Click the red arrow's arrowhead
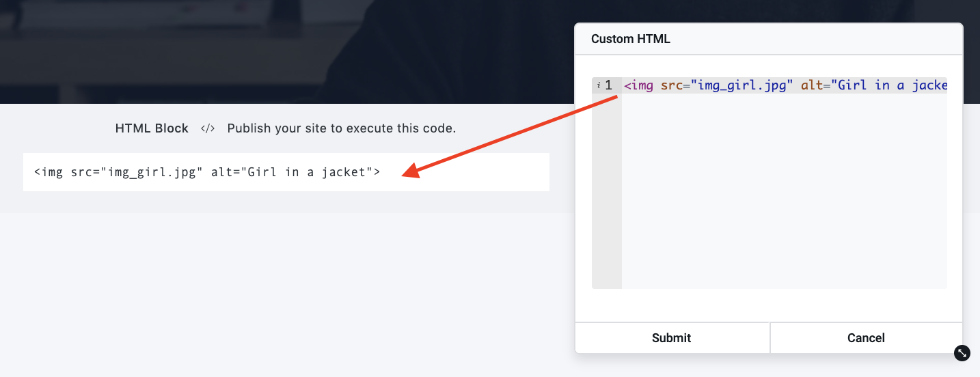The height and width of the screenshot is (377, 980). click(x=412, y=171)
